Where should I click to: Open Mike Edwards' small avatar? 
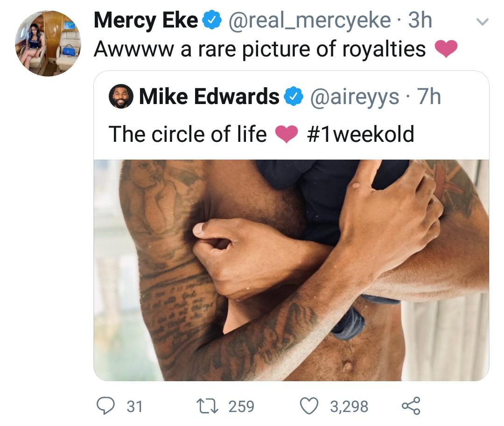point(121,97)
